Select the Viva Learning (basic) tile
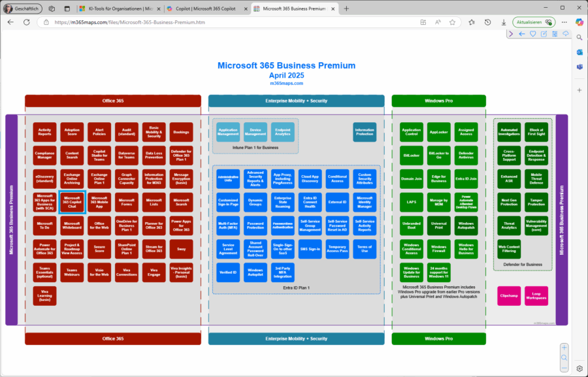 pyautogui.click(x=44, y=296)
